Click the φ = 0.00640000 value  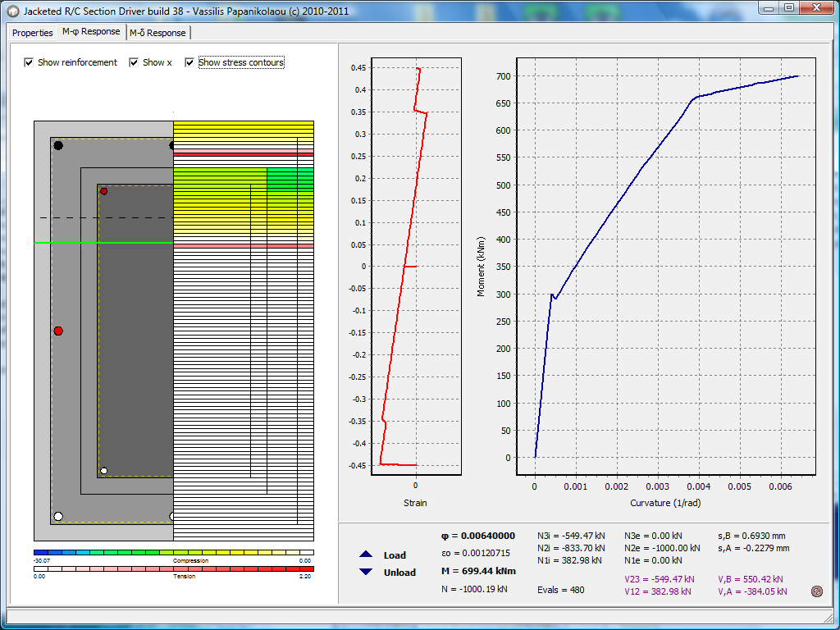pyautogui.click(x=478, y=536)
